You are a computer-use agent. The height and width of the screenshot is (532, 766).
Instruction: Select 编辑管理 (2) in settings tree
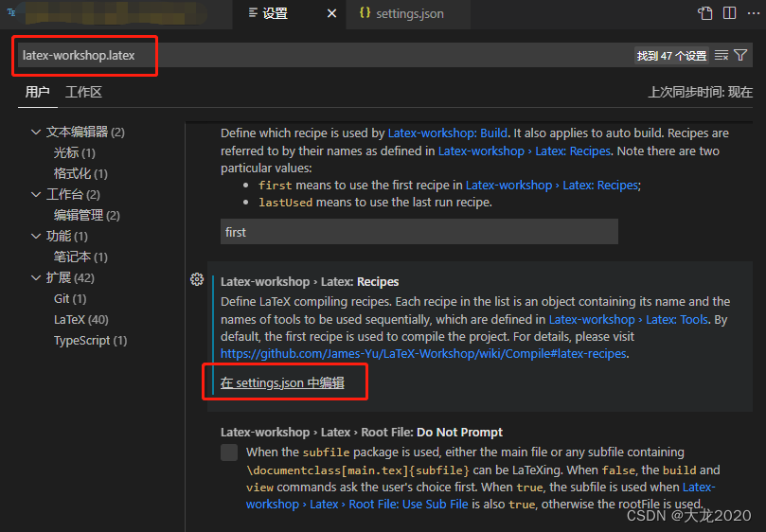pyautogui.click(x=86, y=215)
